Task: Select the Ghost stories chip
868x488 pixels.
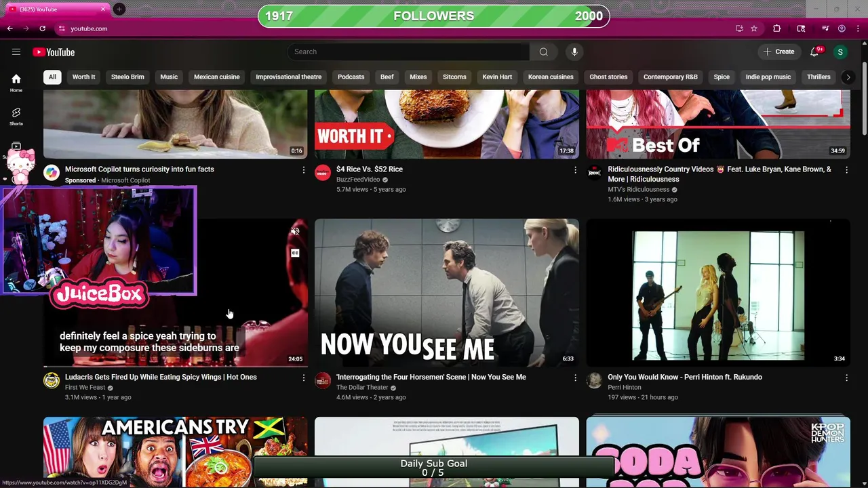Action: point(608,77)
